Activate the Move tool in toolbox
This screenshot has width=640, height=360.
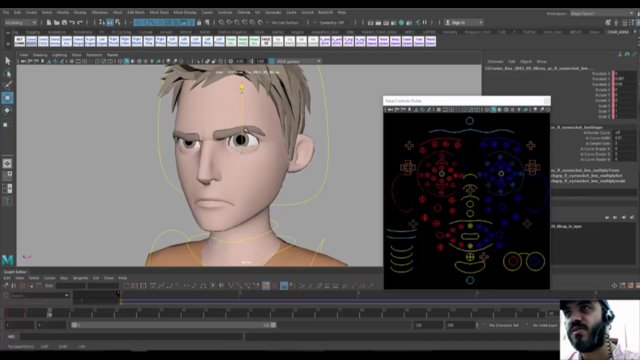[x=7, y=98]
